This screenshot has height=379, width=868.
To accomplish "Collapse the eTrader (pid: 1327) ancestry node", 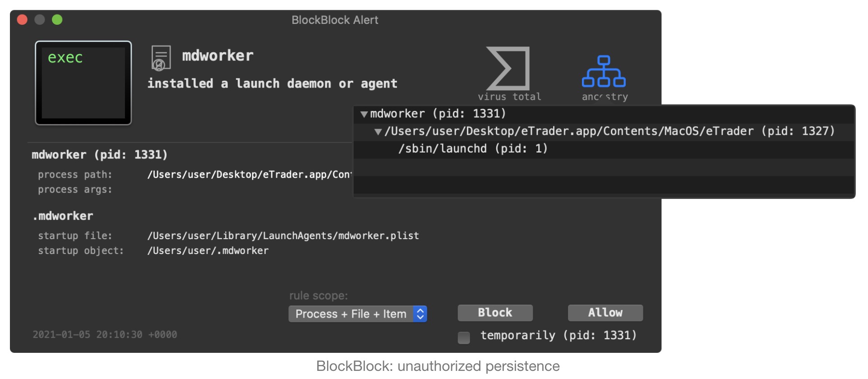I will coord(378,132).
